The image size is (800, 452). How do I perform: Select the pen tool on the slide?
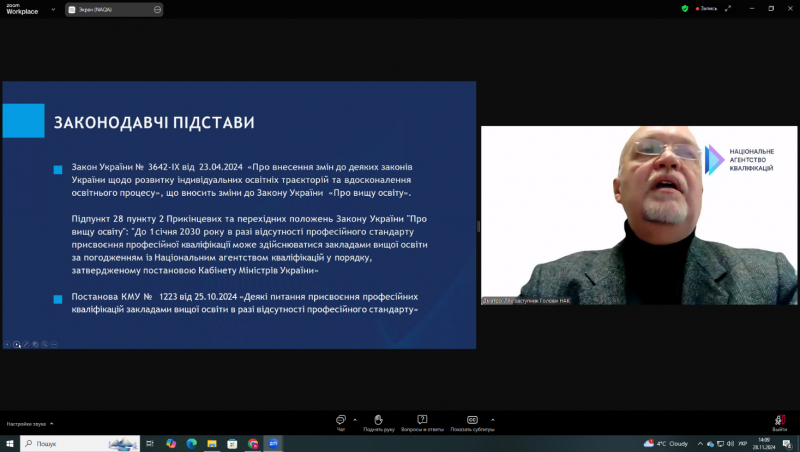coord(25,344)
